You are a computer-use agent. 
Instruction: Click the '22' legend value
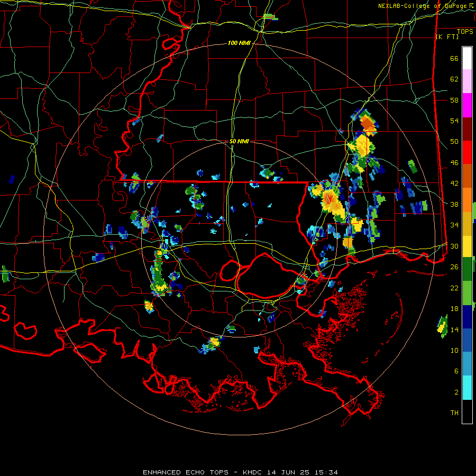[454, 288]
